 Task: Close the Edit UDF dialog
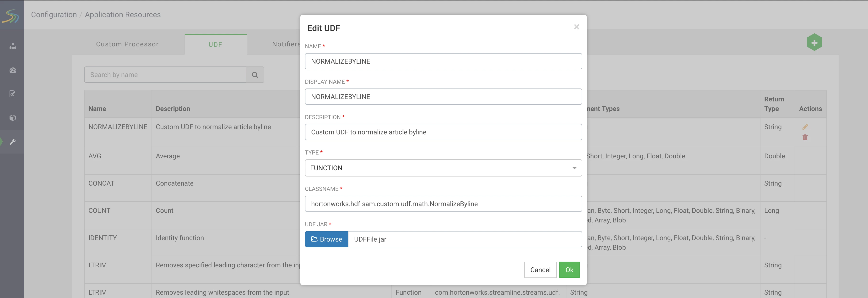(x=576, y=27)
